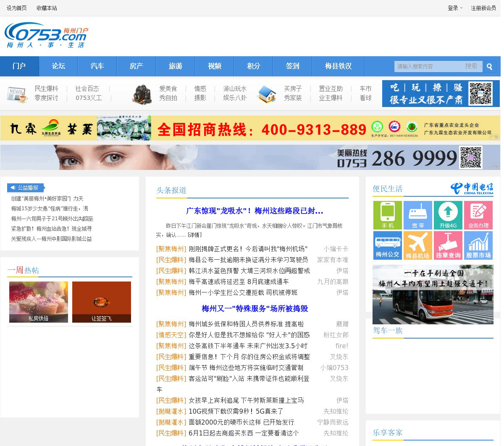Click author name 粉红女郎
Viewport: 504px width, 446px height.
coord(336,335)
